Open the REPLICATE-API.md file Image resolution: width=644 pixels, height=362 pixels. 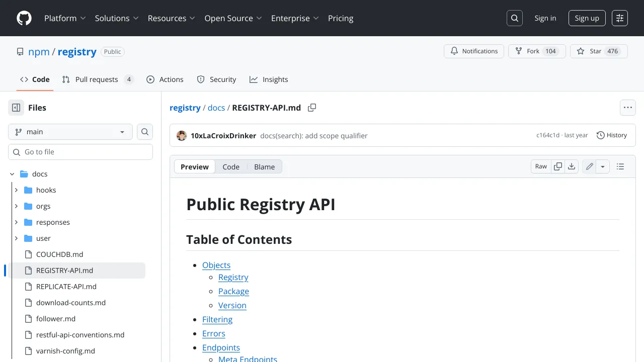click(66, 287)
